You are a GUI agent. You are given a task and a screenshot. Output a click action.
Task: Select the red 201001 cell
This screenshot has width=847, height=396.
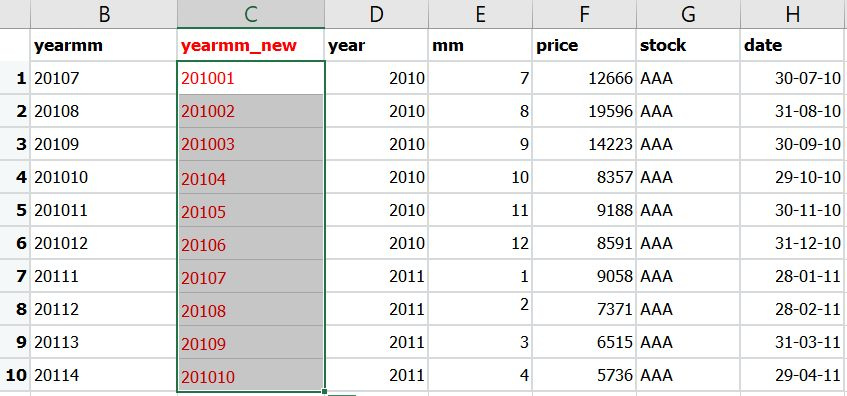251,78
